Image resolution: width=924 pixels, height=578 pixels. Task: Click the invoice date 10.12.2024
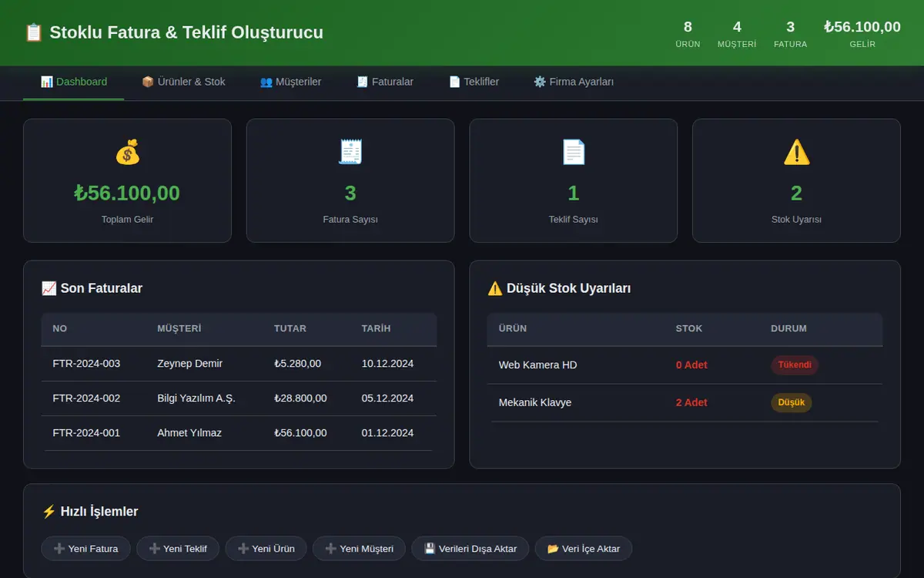coord(387,364)
